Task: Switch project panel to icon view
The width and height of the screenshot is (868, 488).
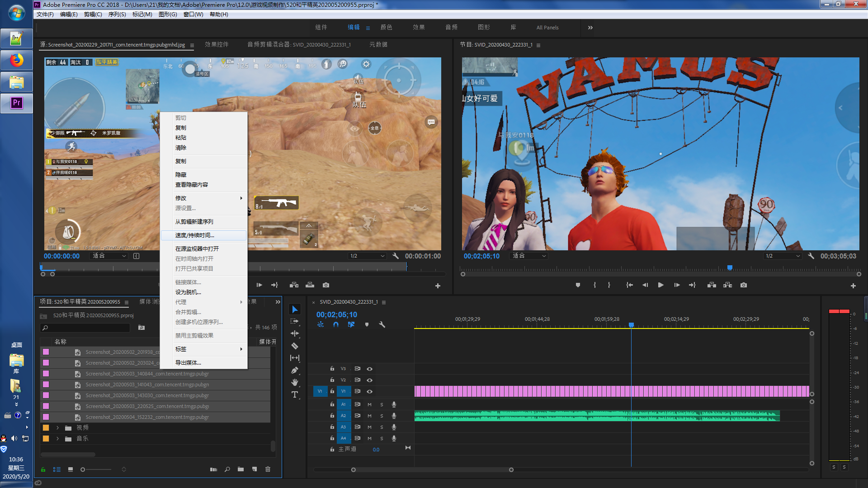Action: coord(71,469)
